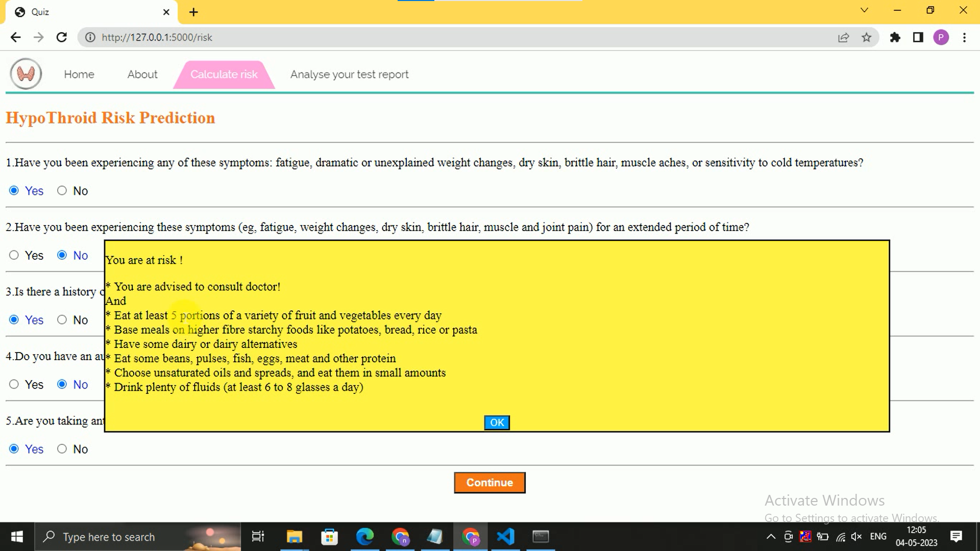The height and width of the screenshot is (551, 980).
Task: Click the orange Continue button
Action: [489, 483]
